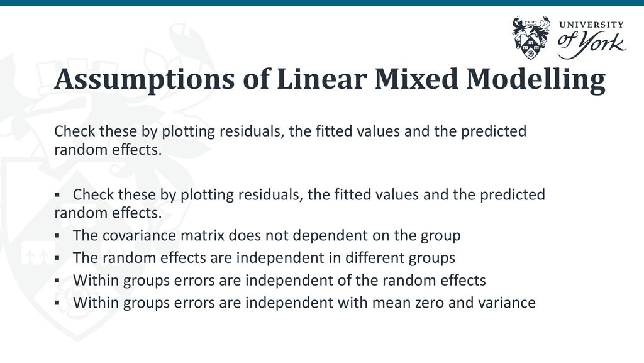Click the bullet before 'independent with mean zero'
Image resolution: width=644 pixels, height=363 pixels.
pyautogui.click(x=57, y=303)
